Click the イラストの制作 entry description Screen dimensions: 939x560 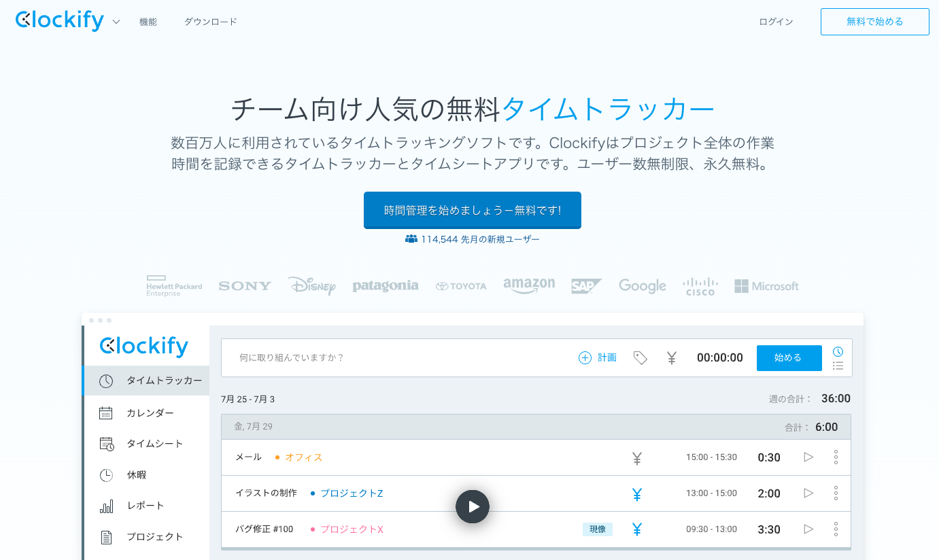click(266, 493)
